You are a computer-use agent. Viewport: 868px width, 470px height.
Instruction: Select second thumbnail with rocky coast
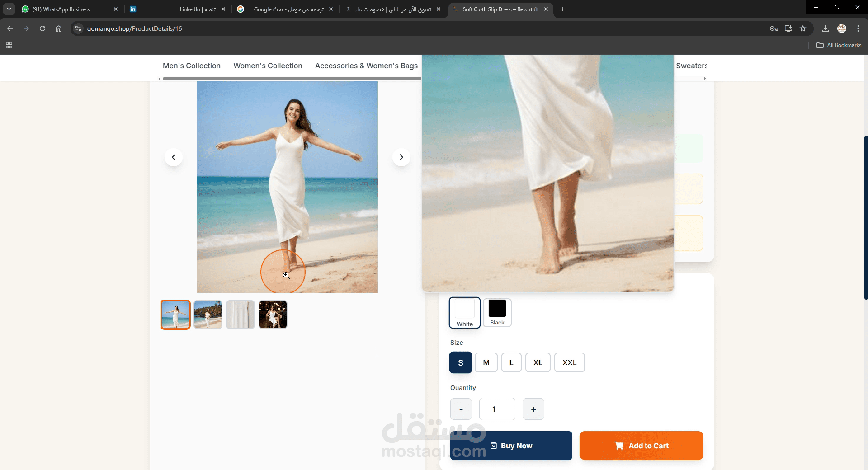[208, 315]
